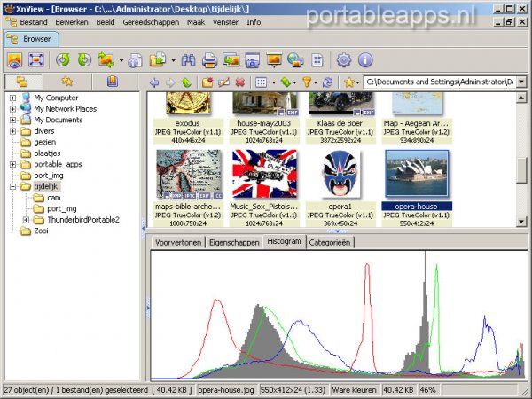532x399 pixels.
Task: Click the binoculars search icon
Action: tap(188, 60)
